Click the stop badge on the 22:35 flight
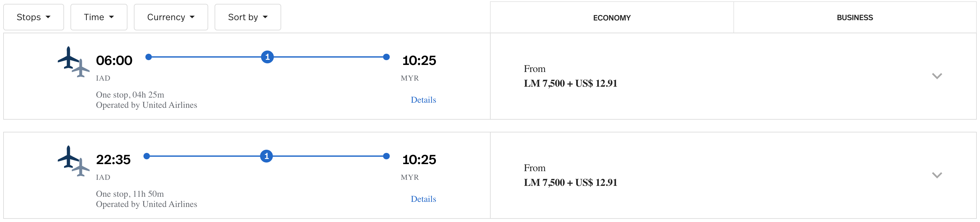The image size is (980, 222). (266, 156)
